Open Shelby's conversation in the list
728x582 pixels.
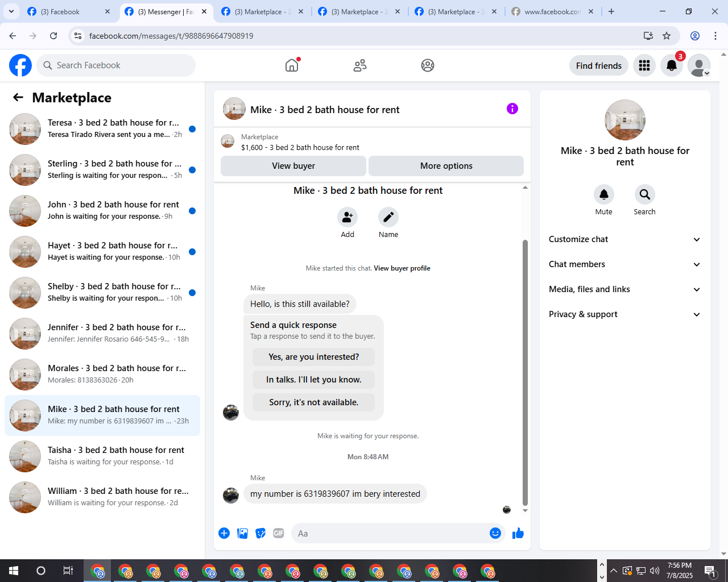102,293
